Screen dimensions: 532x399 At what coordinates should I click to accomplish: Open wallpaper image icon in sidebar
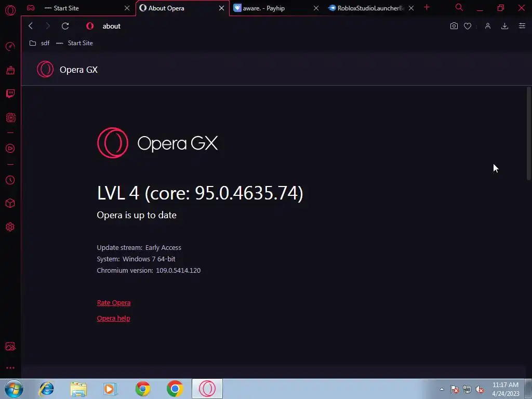click(10, 346)
